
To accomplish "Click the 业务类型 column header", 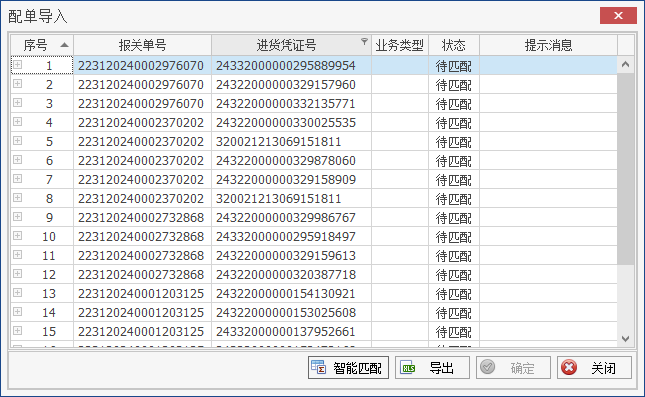I will pos(400,45).
